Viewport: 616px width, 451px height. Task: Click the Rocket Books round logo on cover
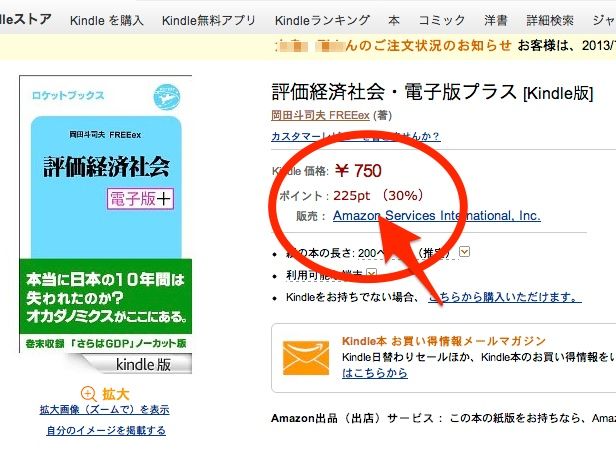pos(167,97)
